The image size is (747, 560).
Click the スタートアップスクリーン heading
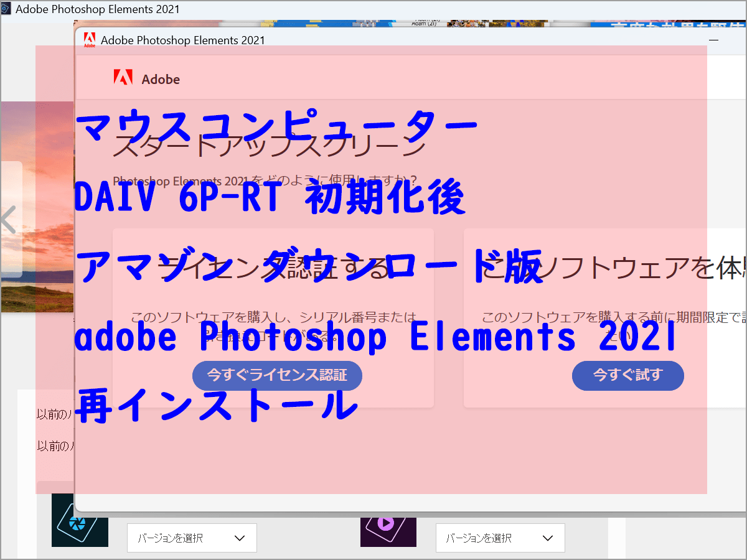pyautogui.click(x=269, y=147)
